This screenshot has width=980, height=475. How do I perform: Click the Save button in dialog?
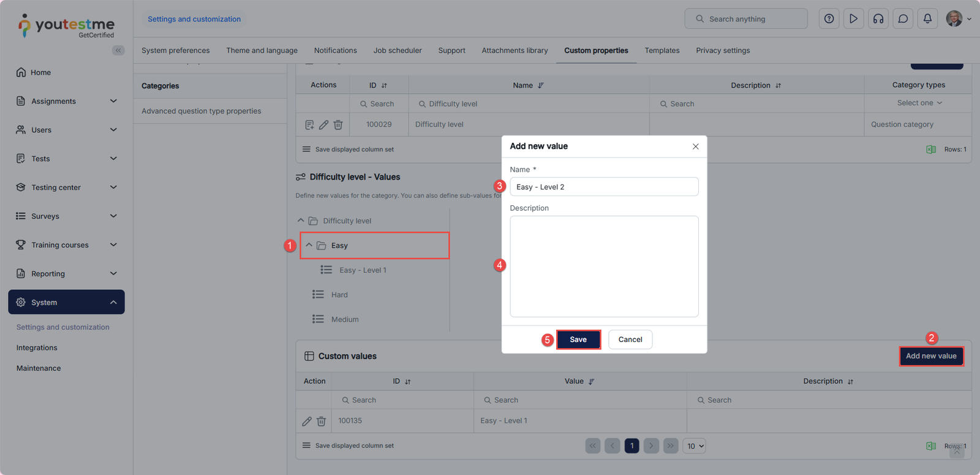click(578, 340)
